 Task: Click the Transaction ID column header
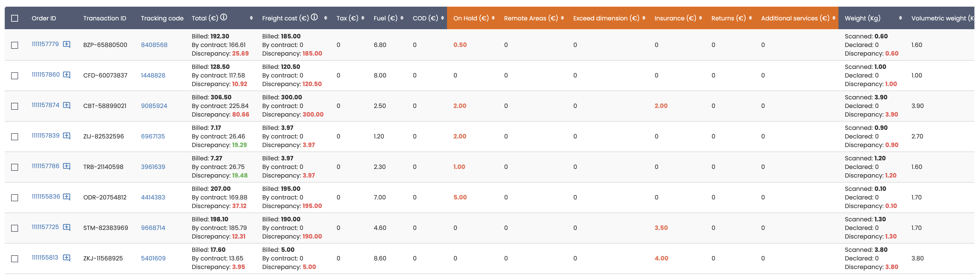pos(105,18)
